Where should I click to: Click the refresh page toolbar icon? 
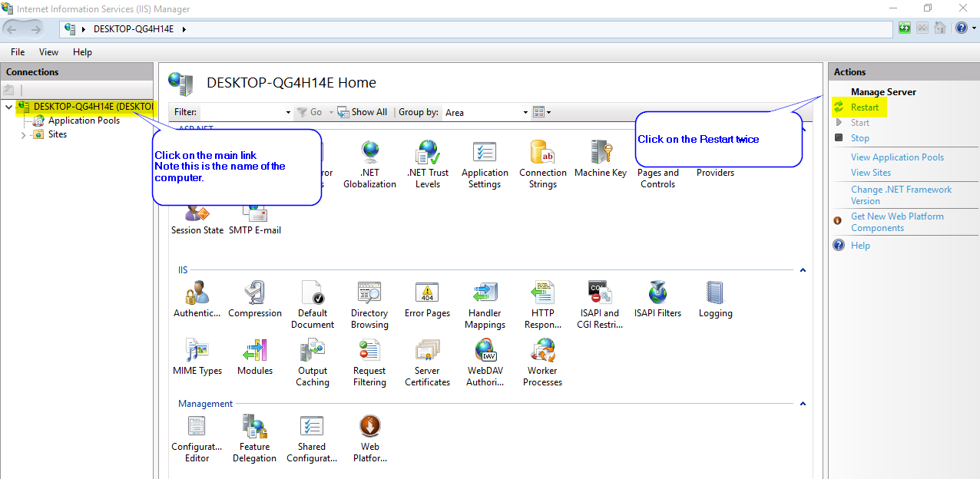pos(906,28)
